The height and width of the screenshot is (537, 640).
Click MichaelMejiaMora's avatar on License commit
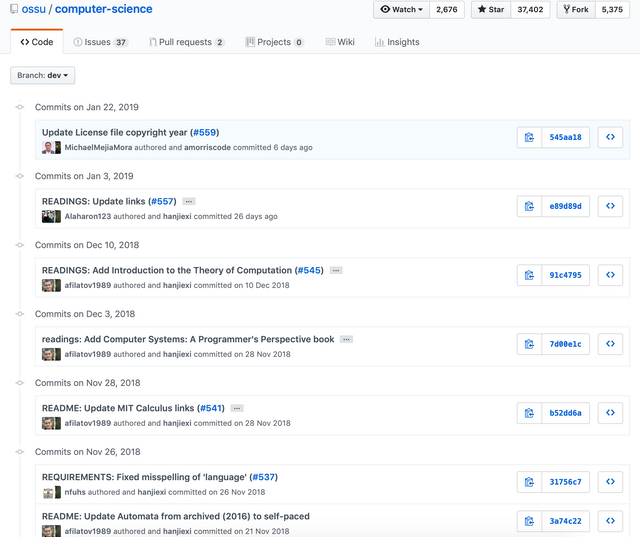(x=48, y=147)
